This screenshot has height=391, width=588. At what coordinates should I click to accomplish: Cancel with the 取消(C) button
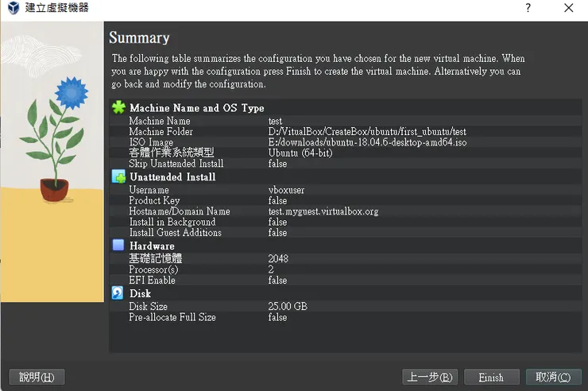point(554,377)
